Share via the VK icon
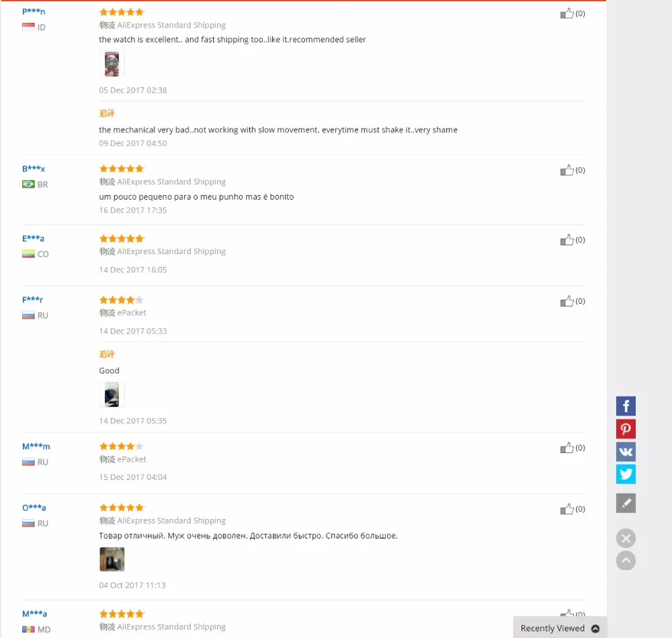 pyautogui.click(x=626, y=452)
